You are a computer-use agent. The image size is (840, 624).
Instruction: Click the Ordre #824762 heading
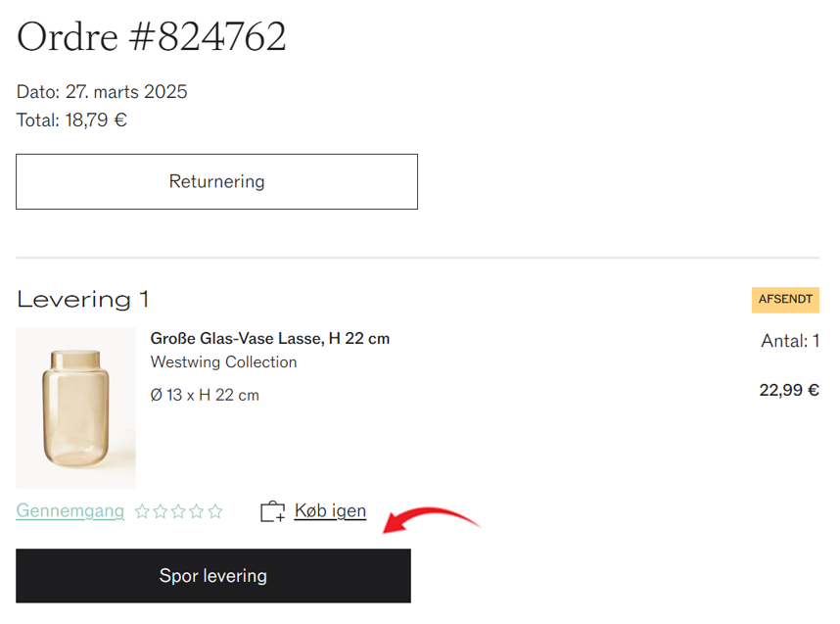(x=152, y=36)
